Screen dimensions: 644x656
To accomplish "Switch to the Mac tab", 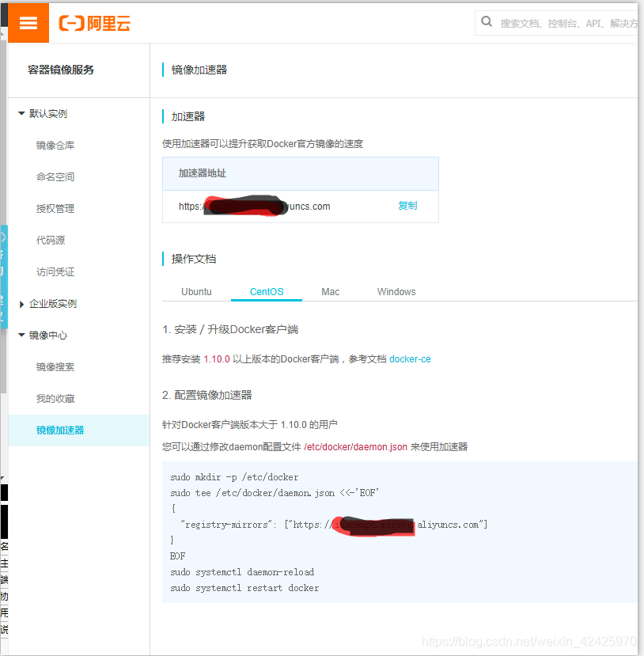I will (331, 292).
